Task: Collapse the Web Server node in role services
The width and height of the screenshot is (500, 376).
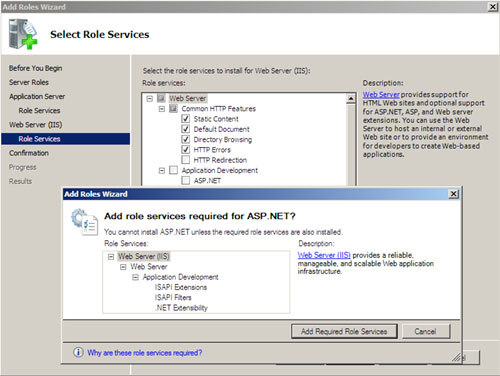Action: [x=150, y=98]
